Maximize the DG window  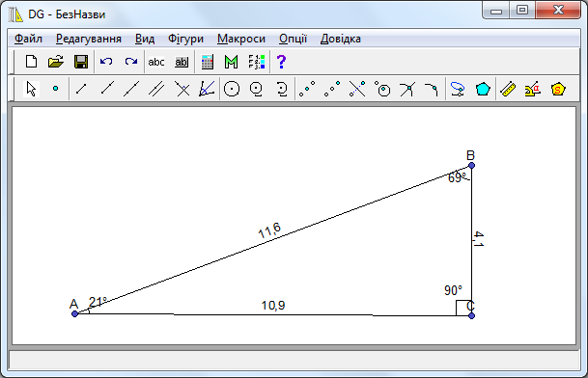click(x=522, y=10)
